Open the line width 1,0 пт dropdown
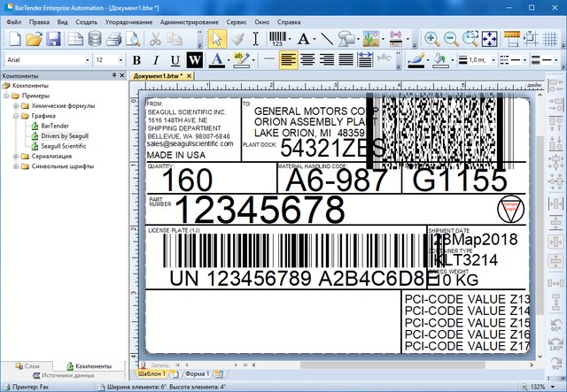Image resolution: width=567 pixels, height=392 pixels. coord(493,60)
